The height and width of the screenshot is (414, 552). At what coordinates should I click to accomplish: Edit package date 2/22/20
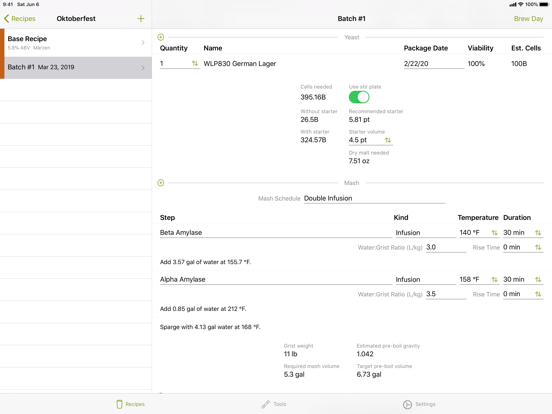tap(433, 64)
